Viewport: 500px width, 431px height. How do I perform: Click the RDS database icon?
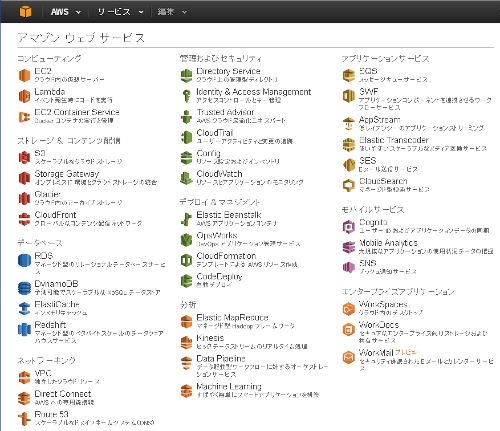(x=24, y=260)
